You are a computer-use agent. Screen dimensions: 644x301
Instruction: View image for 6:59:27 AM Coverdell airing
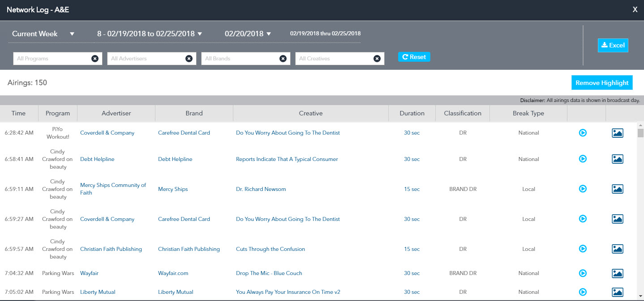(618, 219)
